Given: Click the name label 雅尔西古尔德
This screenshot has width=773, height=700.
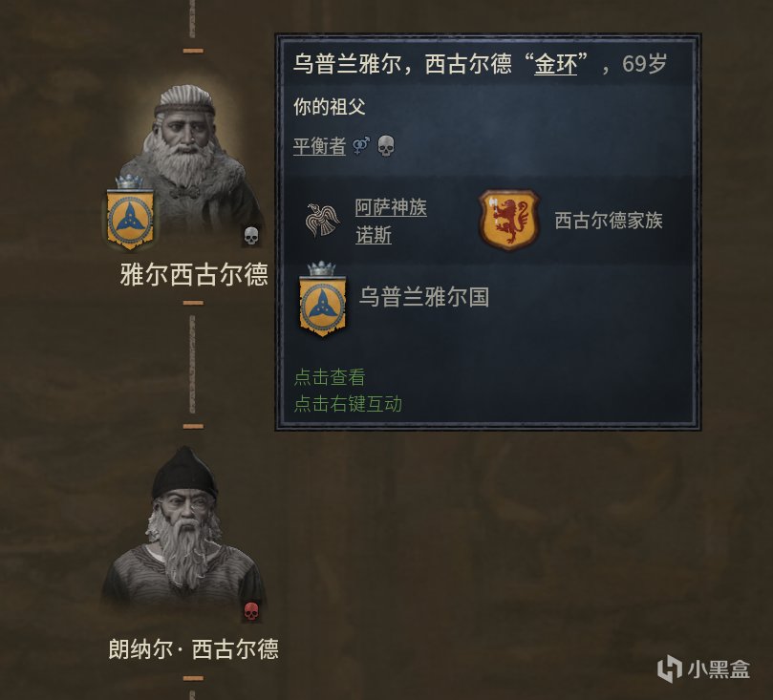Looking at the screenshot, I should click(194, 274).
